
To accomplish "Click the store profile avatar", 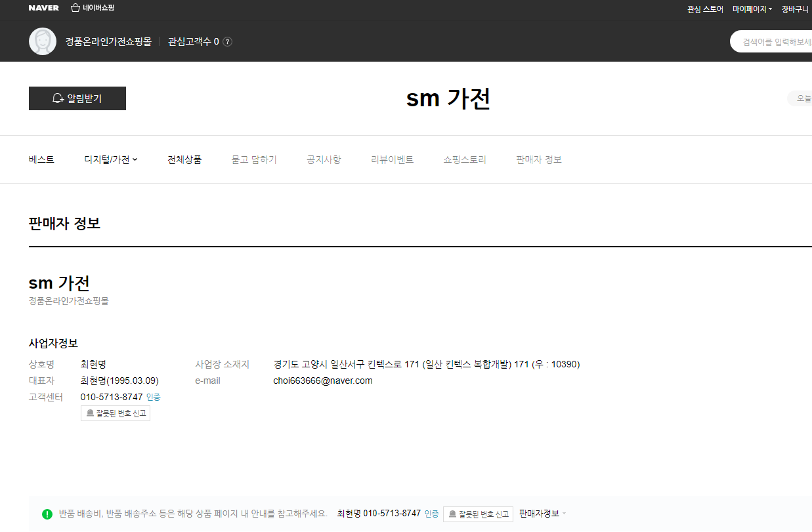I will 43,41.
